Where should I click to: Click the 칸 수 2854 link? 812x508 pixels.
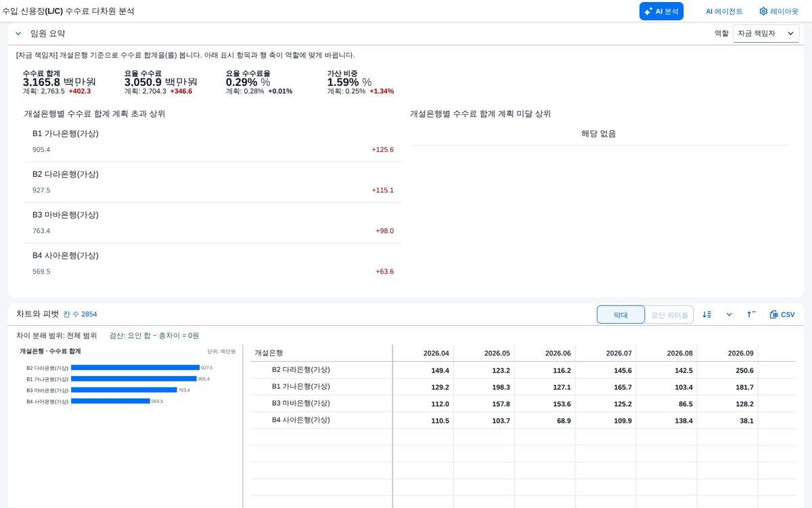click(80, 314)
